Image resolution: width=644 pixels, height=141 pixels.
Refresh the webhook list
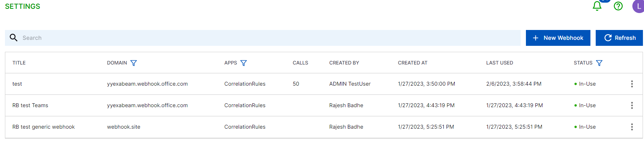[619, 38]
